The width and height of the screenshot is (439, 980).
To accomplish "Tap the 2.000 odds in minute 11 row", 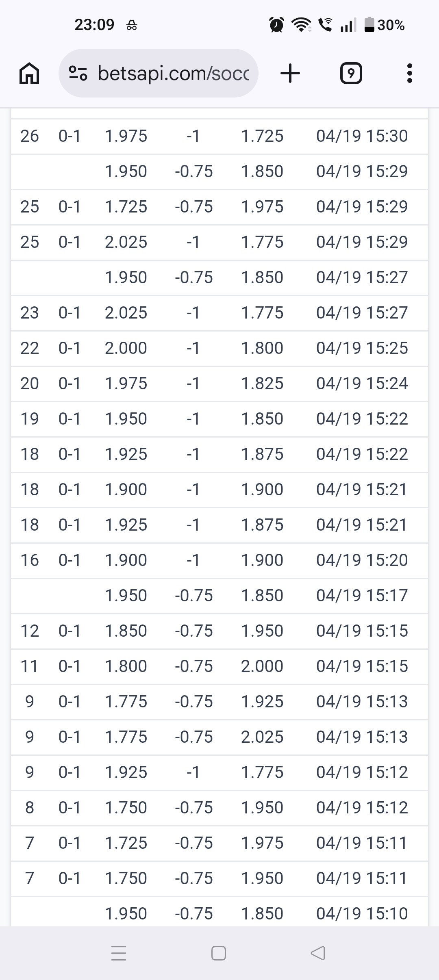I will coord(262,666).
